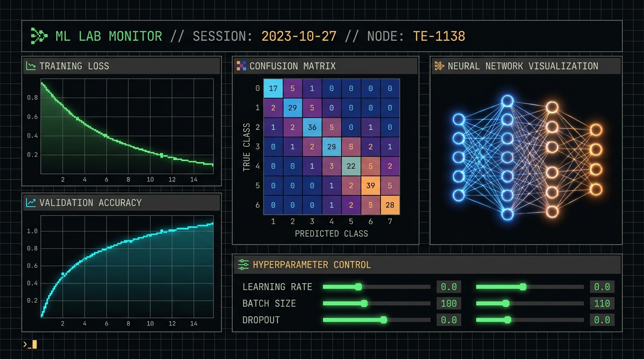Select confusion matrix cell with value 39
The height and width of the screenshot is (359, 644).
point(371,186)
